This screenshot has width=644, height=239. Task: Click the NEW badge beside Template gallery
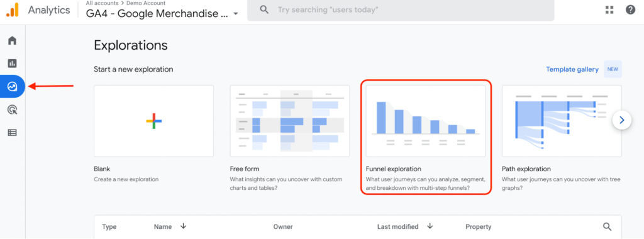pyautogui.click(x=613, y=69)
